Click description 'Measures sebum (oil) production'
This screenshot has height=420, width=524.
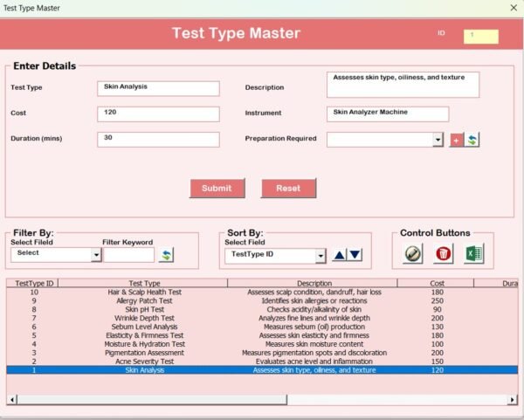(x=314, y=327)
